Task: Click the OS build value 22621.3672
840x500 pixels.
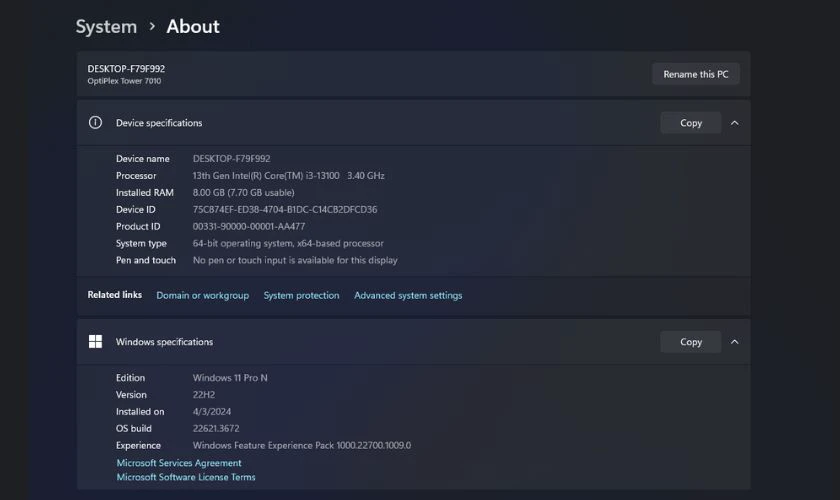Action: 216,428
